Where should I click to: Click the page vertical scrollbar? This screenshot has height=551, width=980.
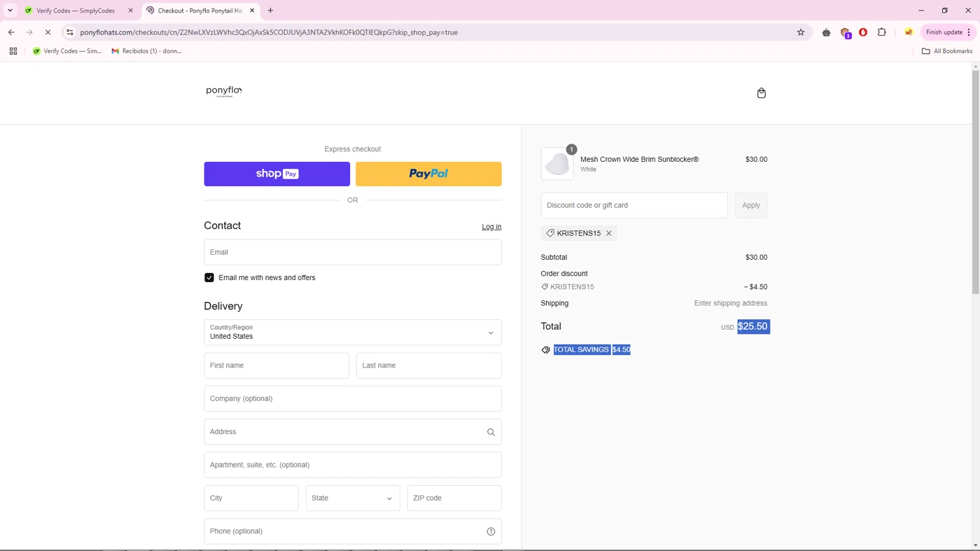[x=975, y=183]
